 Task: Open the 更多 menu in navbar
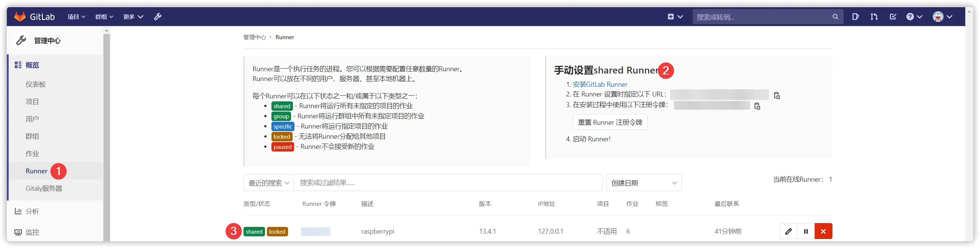[133, 17]
